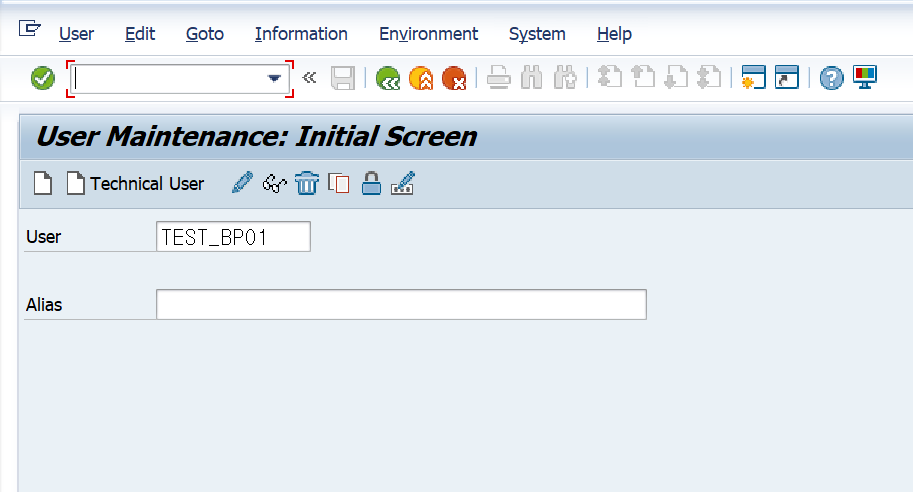
Task: Click the Change Password icon
Action: pyautogui.click(x=403, y=183)
